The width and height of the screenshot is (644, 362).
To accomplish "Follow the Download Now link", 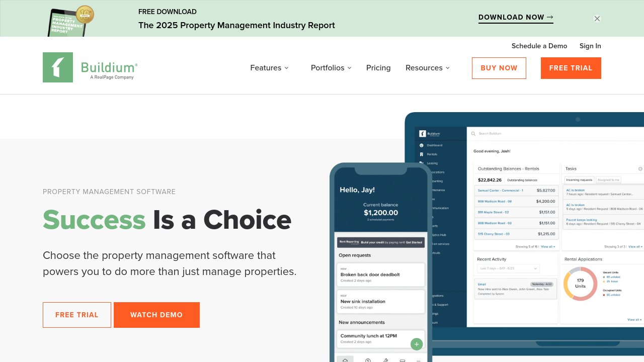I will click(516, 18).
